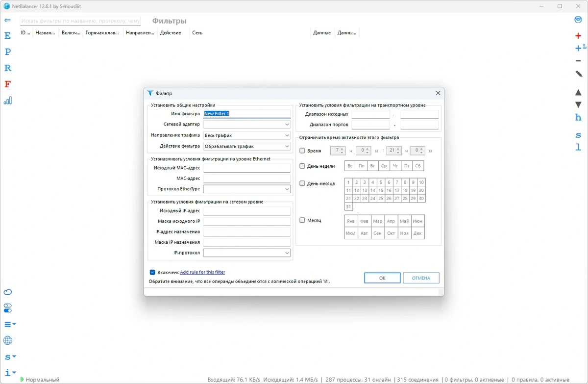588x384 pixels.
Task: Sort by the ID column header
Action: coord(26,33)
